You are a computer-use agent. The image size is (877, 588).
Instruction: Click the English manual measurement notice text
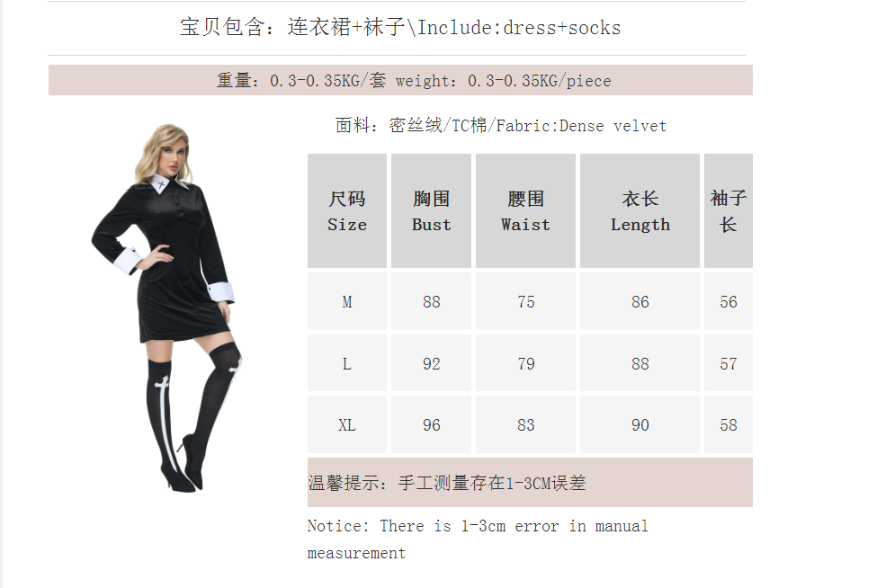pyautogui.click(x=478, y=539)
